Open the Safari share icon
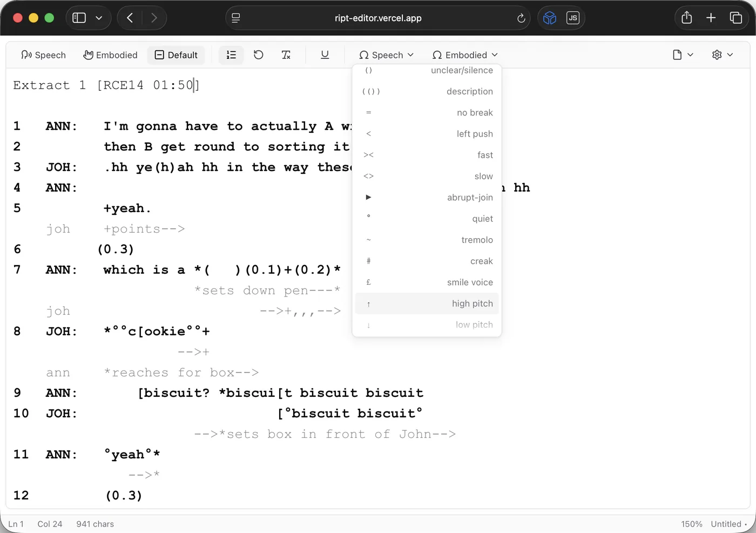 tap(687, 18)
